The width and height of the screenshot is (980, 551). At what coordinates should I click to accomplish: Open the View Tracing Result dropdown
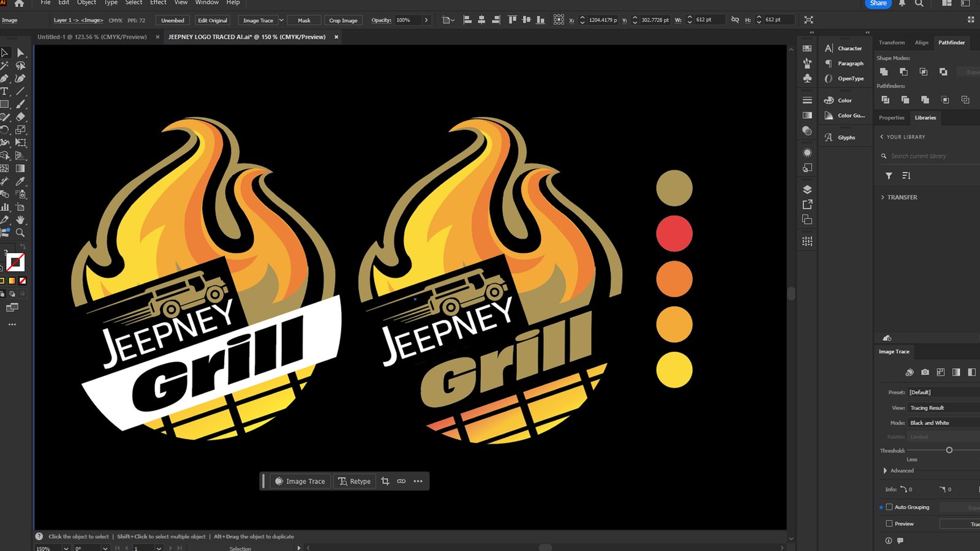coord(943,408)
